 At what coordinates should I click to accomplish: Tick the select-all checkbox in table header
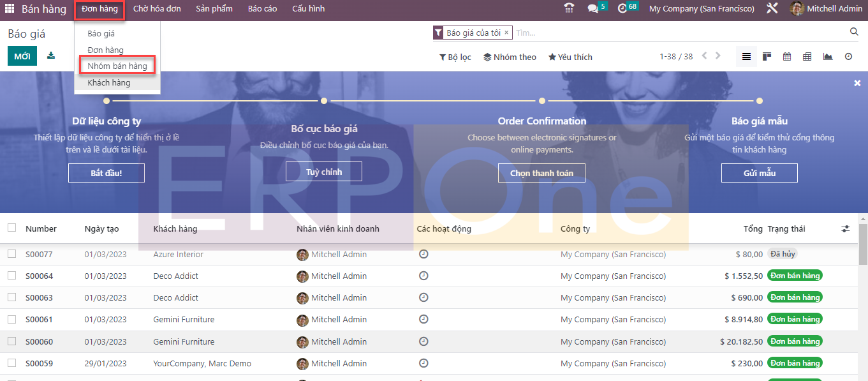(11, 228)
